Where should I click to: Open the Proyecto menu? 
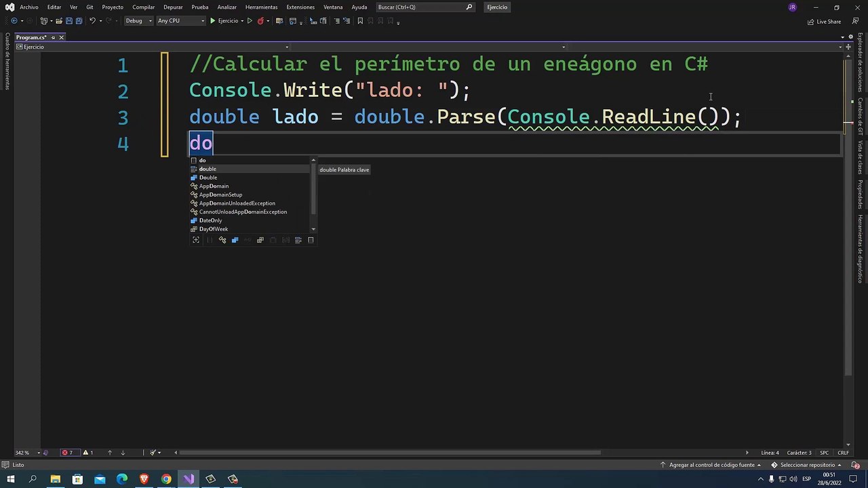point(113,7)
